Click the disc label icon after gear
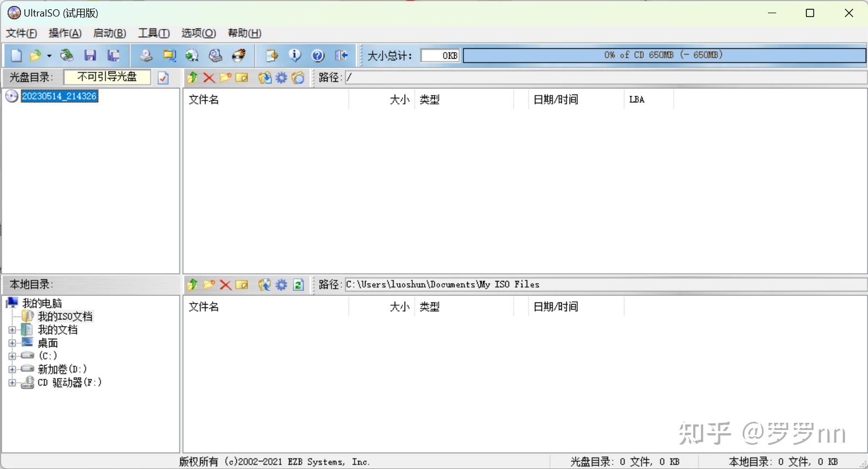Screen dimensions: 868x469 pos(298,78)
